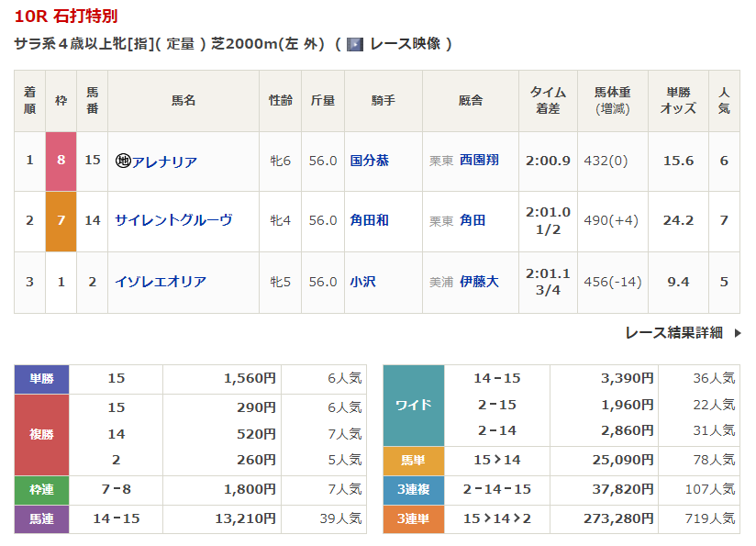The image size is (756, 546).
Task: Click the 馬連 payout label
Action: 41,519
